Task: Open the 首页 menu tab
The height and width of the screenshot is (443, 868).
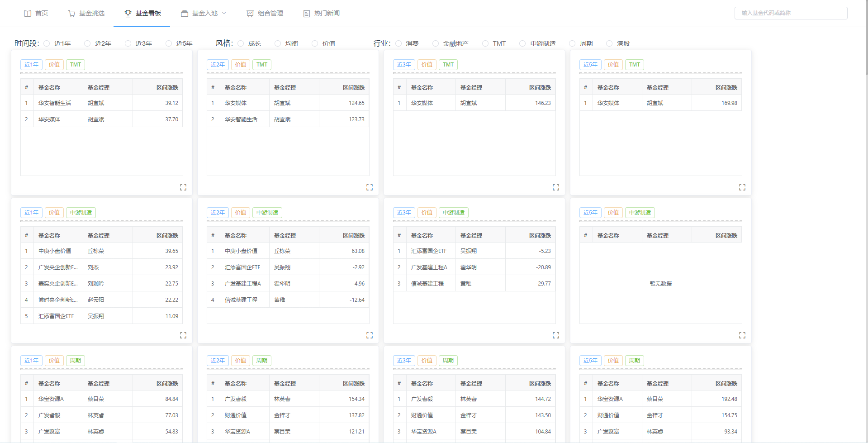Action: (36, 14)
